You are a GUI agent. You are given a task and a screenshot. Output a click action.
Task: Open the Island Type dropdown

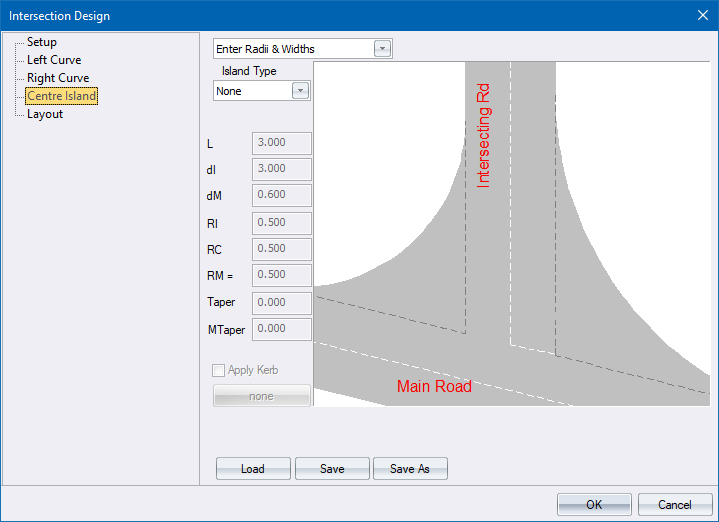[300, 91]
